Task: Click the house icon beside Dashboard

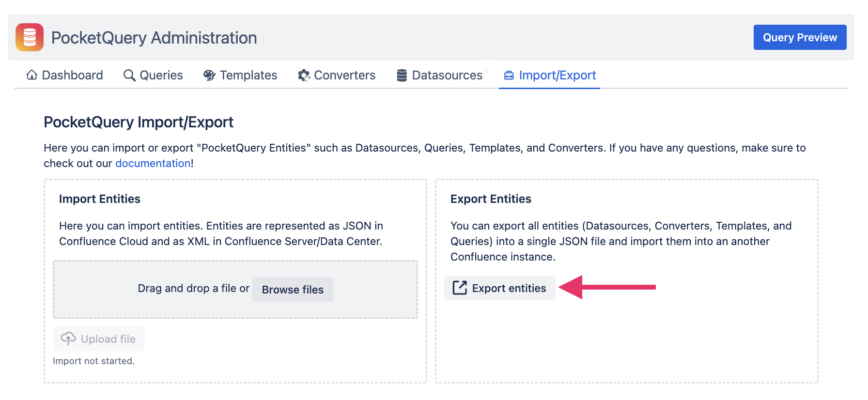Action: 32,75
